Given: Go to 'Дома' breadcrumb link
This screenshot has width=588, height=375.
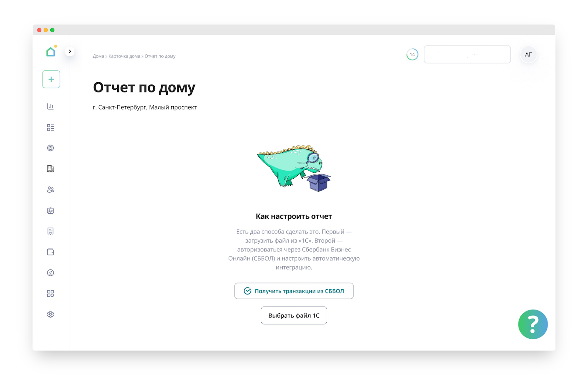Looking at the screenshot, I should coord(98,56).
